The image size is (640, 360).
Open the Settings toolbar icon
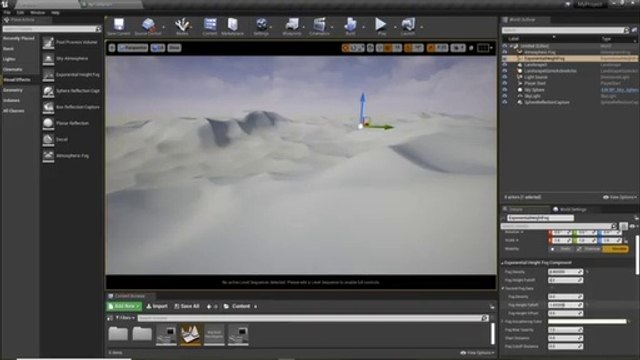click(x=261, y=25)
